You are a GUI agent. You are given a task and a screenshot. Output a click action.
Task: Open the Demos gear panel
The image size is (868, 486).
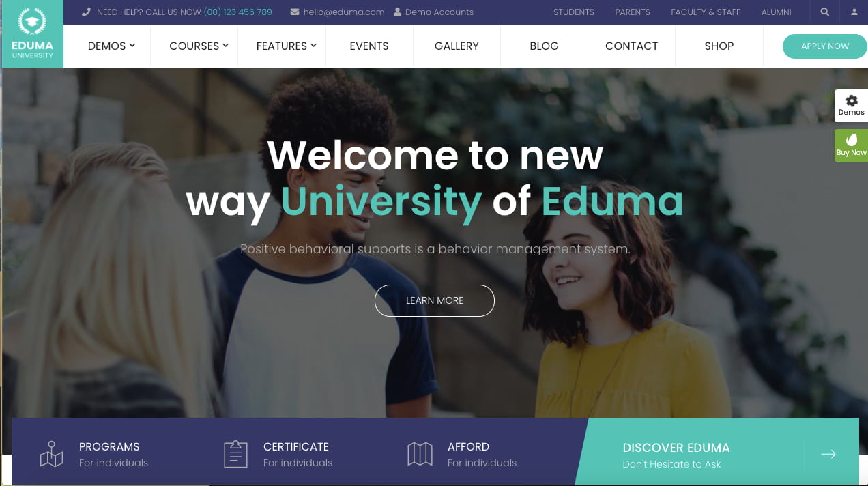(x=851, y=105)
